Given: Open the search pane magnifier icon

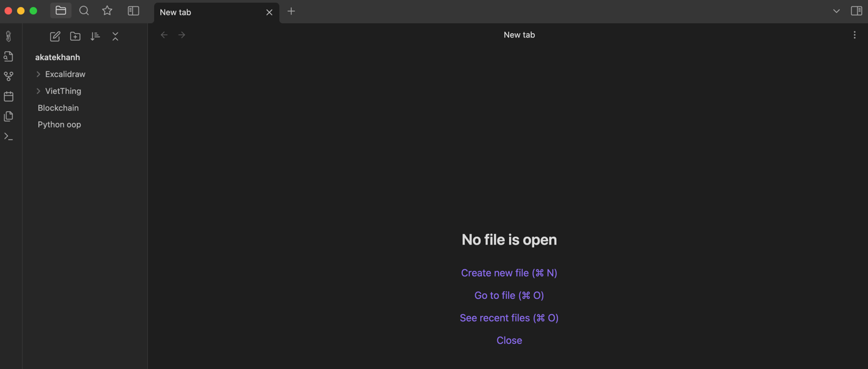Looking at the screenshot, I should (84, 11).
